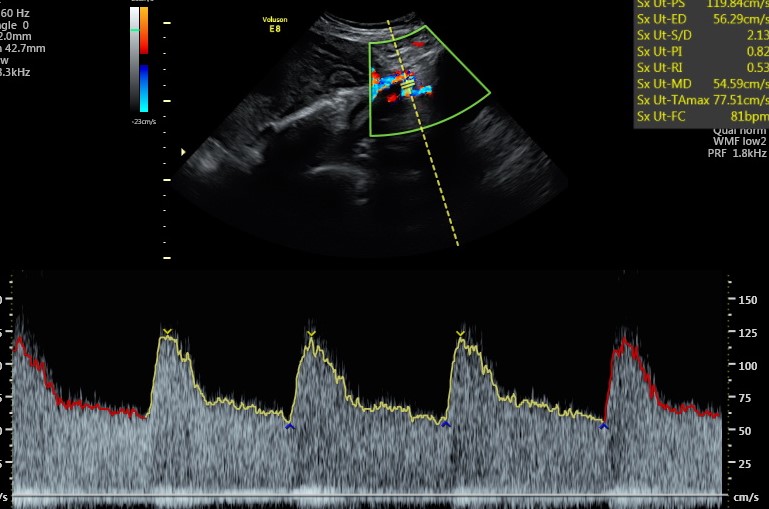This screenshot has width=769, height=509.
Task: Click the 150 mark on velocity scale
Action: point(745,299)
